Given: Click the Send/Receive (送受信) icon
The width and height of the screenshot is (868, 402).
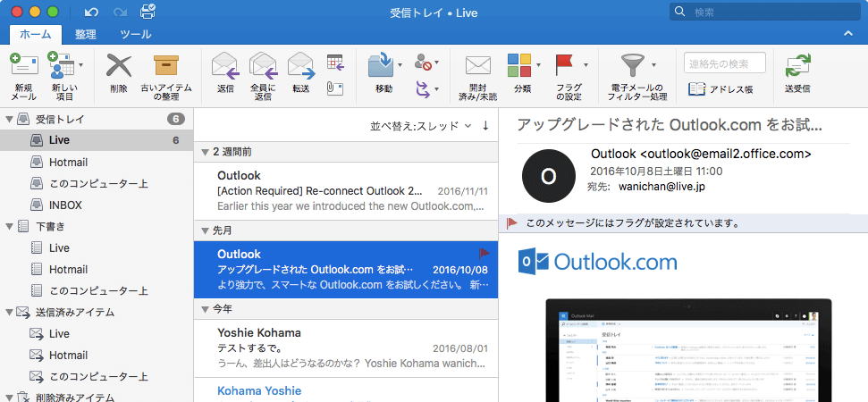Looking at the screenshot, I should pos(797,66).
